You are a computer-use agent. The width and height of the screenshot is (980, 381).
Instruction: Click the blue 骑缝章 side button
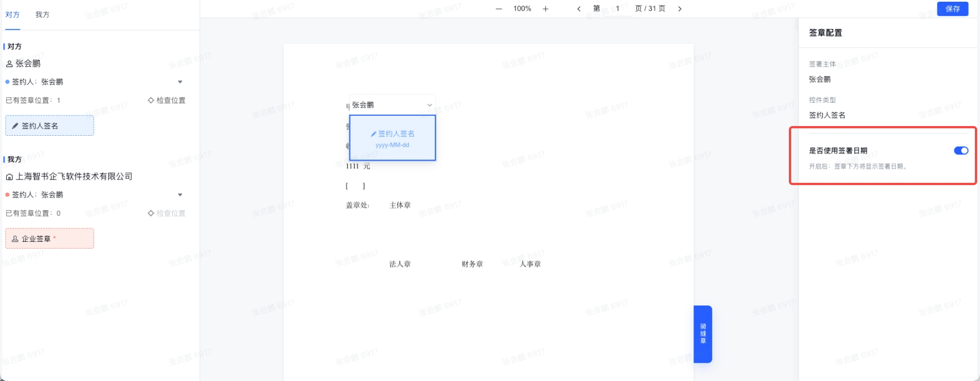pyautogui.click(x=703, y=334)
